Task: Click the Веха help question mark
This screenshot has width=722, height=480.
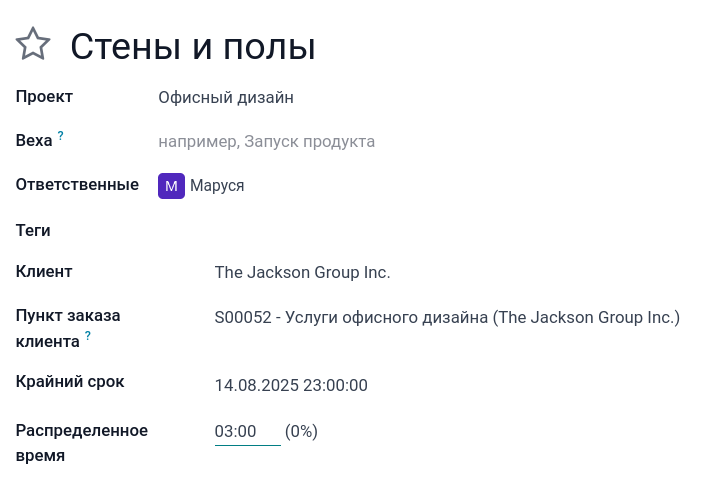Action: [61, 135]
